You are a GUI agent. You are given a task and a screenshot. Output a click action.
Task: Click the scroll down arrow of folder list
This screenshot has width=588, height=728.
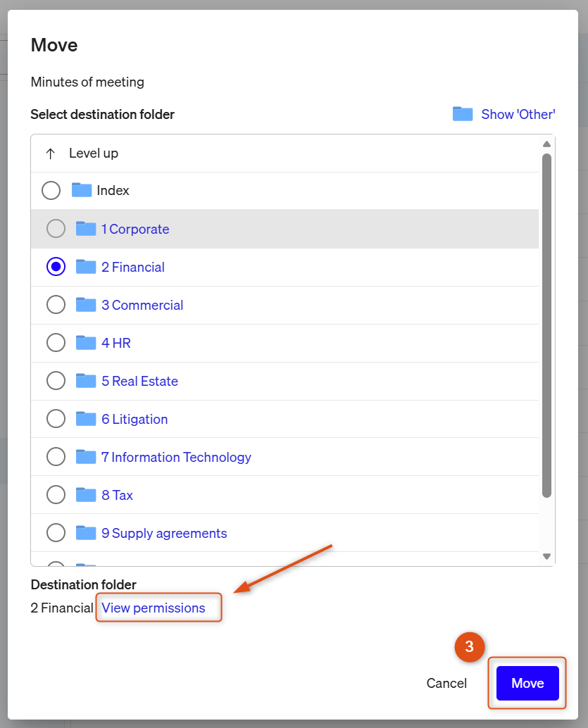coord(546,556)
